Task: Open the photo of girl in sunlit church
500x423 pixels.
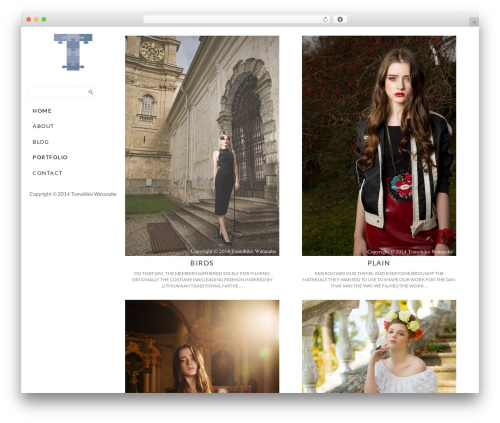Action: (202, 346)
